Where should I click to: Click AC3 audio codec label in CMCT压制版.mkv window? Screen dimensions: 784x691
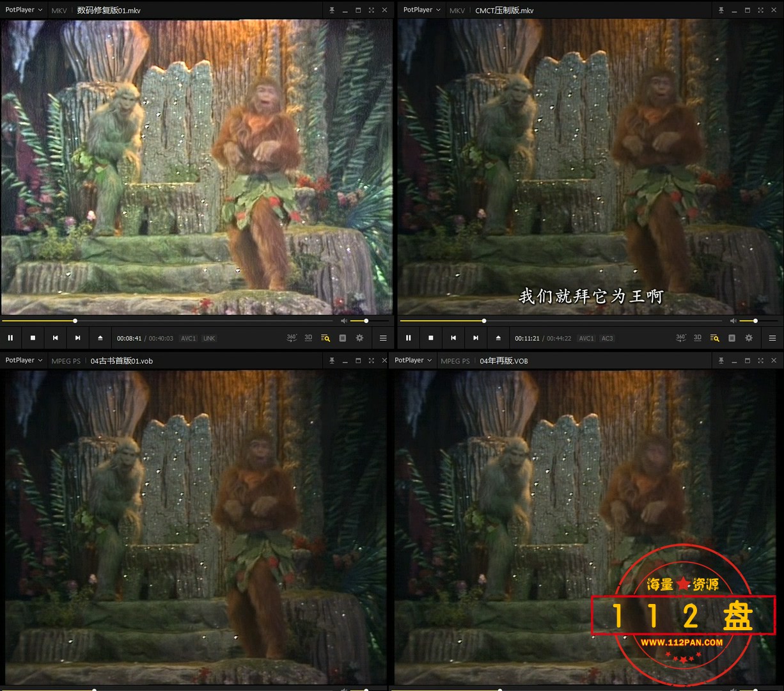coord(607,338)
